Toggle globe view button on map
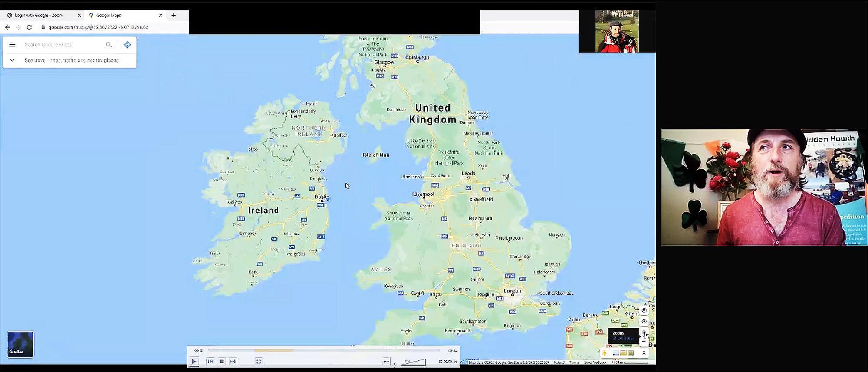 pyautogui.click(x=644, y=310)
